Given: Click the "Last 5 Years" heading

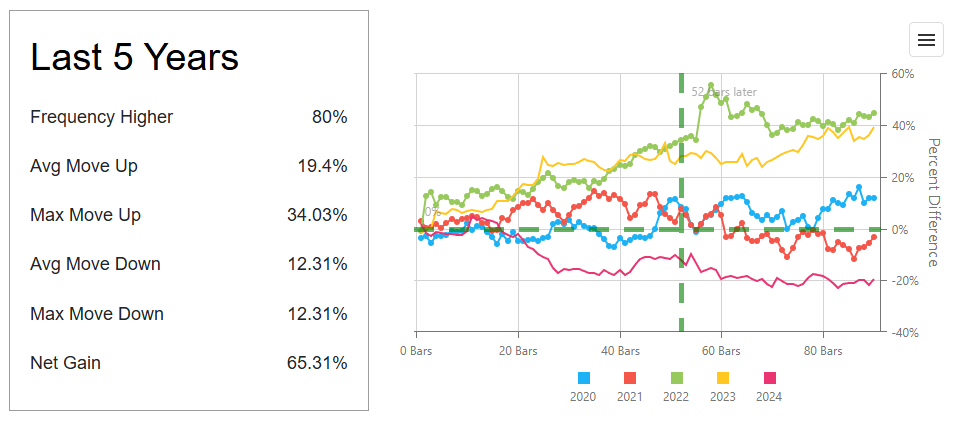Looking at the screenshot, I should [x=135, y=57].
